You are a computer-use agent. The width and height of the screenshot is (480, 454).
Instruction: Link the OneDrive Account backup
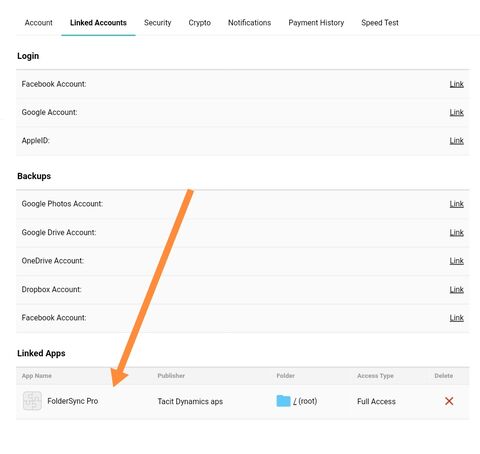[x=456, y=261]
